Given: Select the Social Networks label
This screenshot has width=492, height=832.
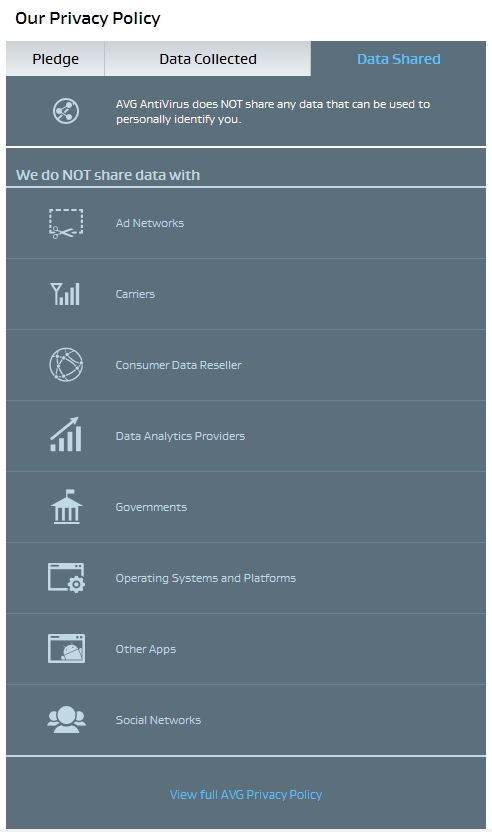Looking at the screenshot, I should (x=158, y=720).
